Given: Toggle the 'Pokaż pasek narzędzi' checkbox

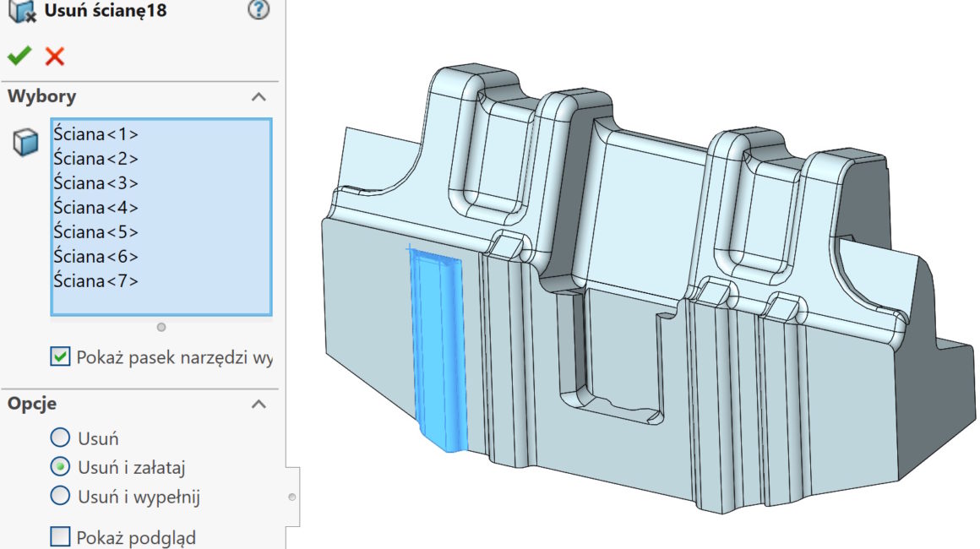Looking at the screenshot, I should coord(60,356).
